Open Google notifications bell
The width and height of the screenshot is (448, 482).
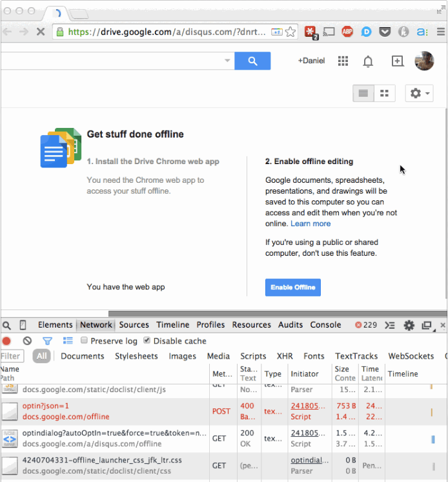[368, 61]
